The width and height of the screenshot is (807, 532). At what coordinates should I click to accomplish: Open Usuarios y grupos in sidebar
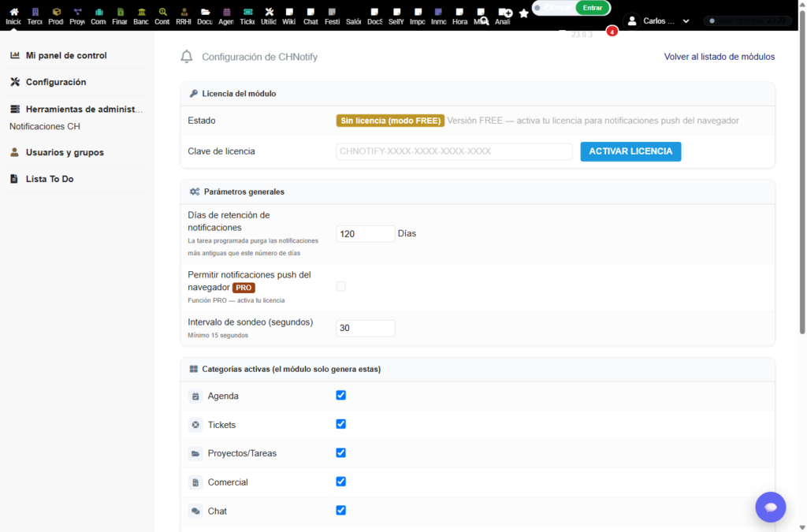click(x=65, y=152)
